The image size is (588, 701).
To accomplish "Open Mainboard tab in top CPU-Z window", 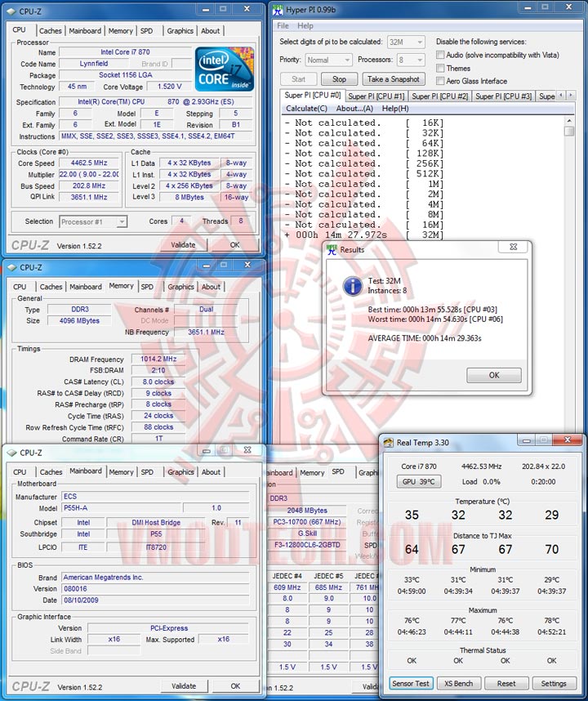I will [x=85, y=31].
